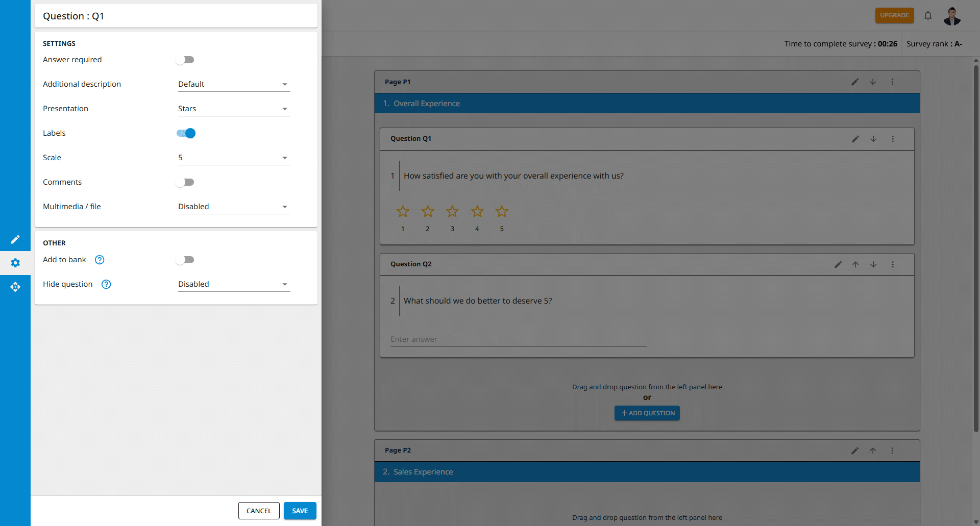Select the settings gear sidebar tab
Viewport: 980px width, 526px height.
pos(15,263)
